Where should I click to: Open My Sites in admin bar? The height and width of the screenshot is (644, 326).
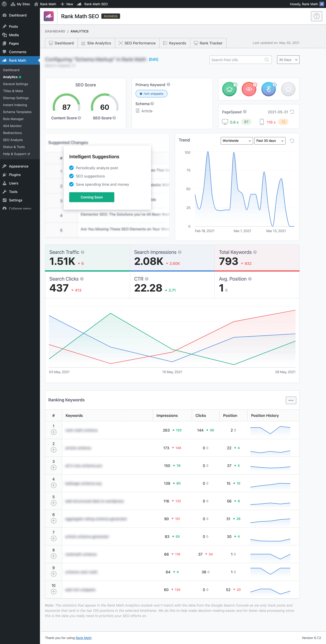point(20,4)
